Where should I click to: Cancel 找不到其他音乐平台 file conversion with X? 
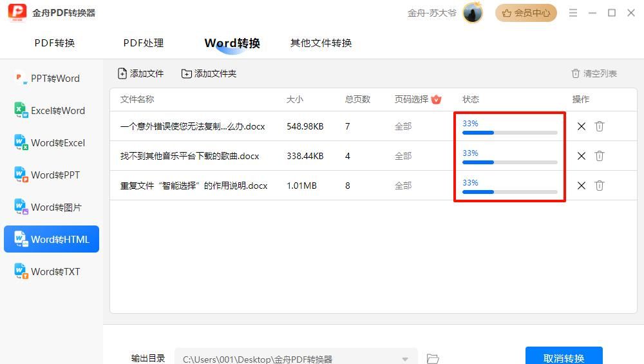click(x=581, y=156)
